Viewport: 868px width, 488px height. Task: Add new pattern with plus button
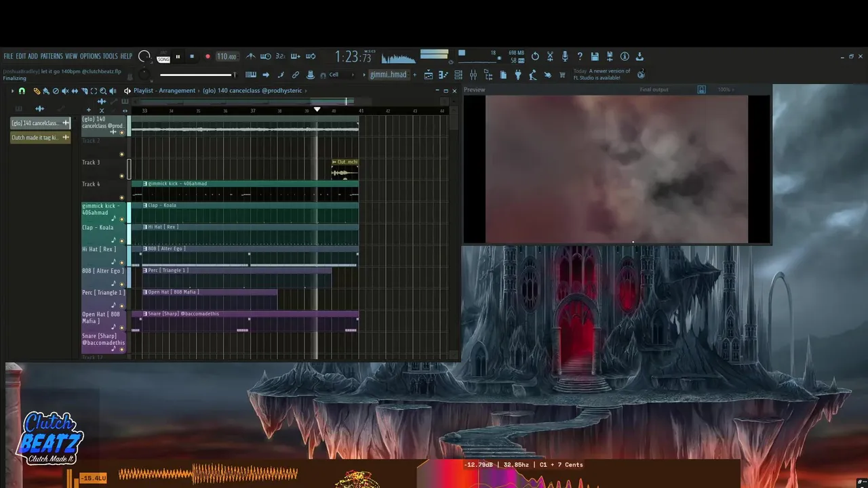point(414,75)
